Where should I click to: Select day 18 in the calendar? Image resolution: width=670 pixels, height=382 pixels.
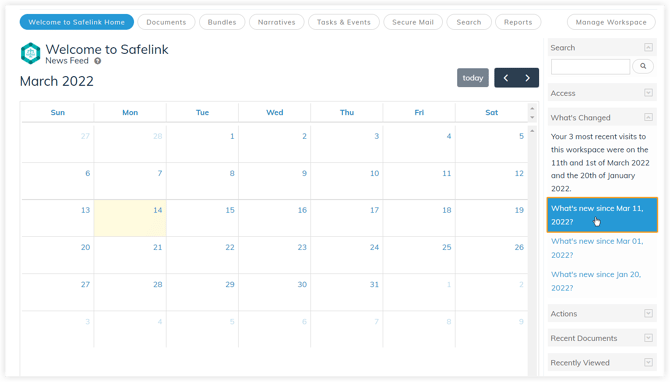tap(419, 218)
